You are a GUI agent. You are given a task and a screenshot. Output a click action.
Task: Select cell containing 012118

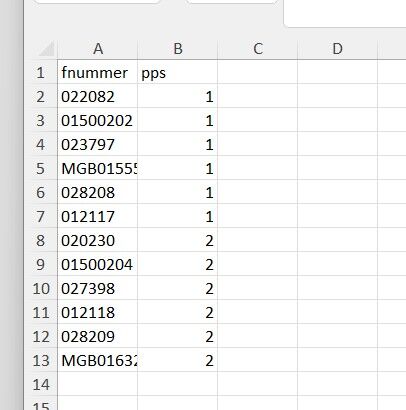[x=98, y=312]
